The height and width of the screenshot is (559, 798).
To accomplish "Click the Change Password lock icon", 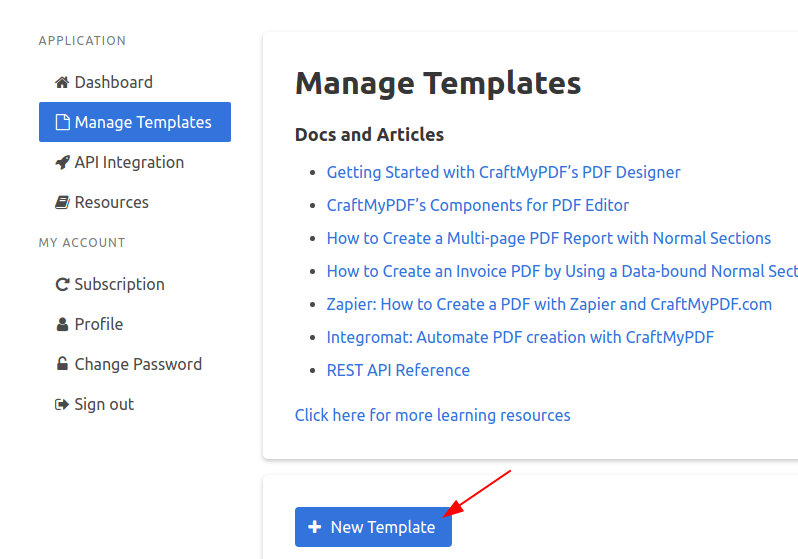I will click(x=62, y=364).
